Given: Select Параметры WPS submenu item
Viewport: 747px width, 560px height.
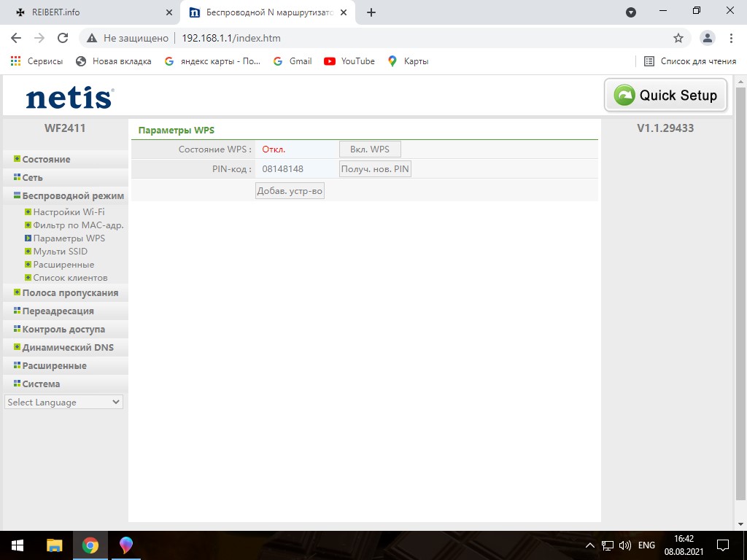Looking at the screenshot, I should [69, 238].
